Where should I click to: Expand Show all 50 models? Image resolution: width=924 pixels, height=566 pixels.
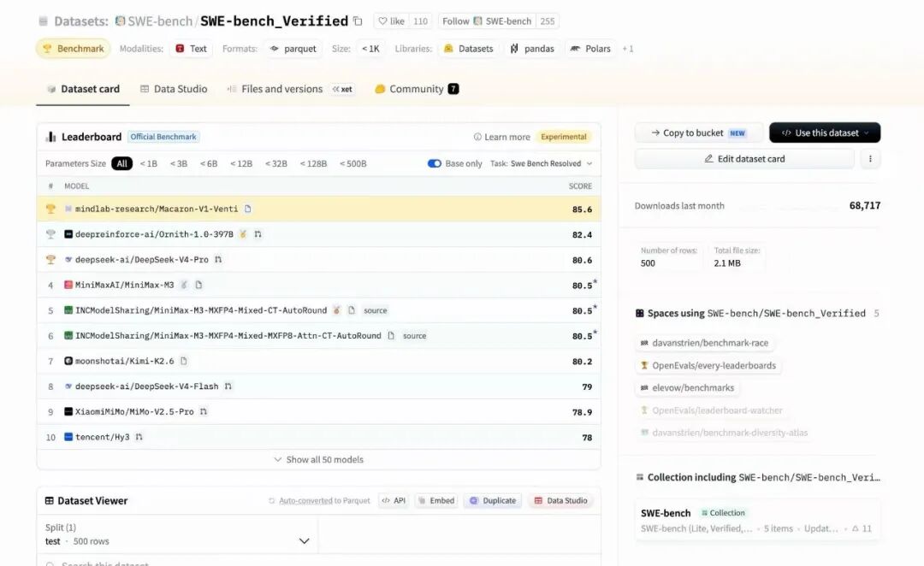pos(319,459)
